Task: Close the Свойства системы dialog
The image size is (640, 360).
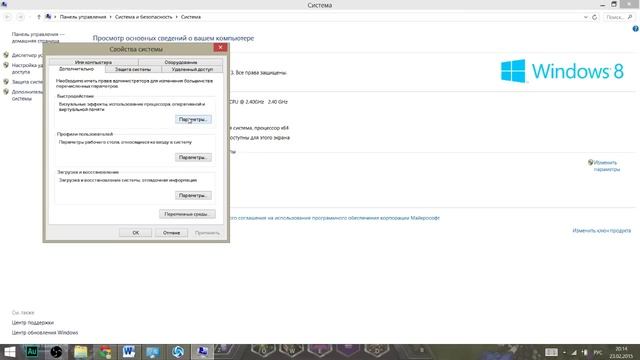Action: 220,47
